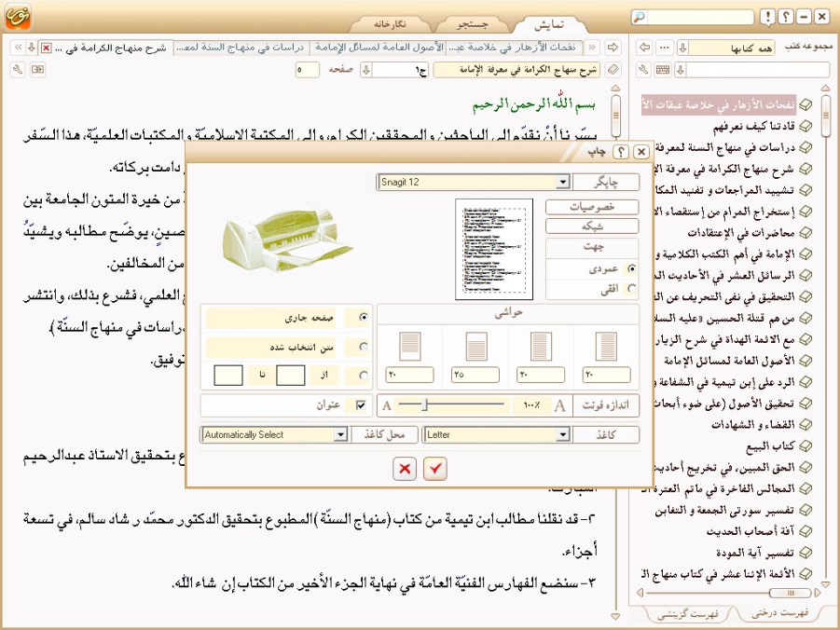Click the book icon beside محاضرات في الإعتقادات
840x630 pixels.
pyautogui.click(x=806, y=232)
